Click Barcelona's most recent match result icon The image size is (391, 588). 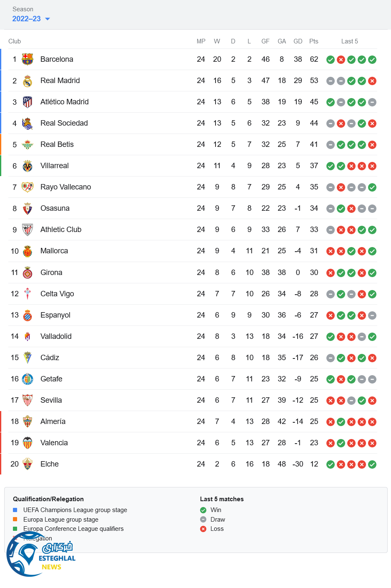pos(372,60)
